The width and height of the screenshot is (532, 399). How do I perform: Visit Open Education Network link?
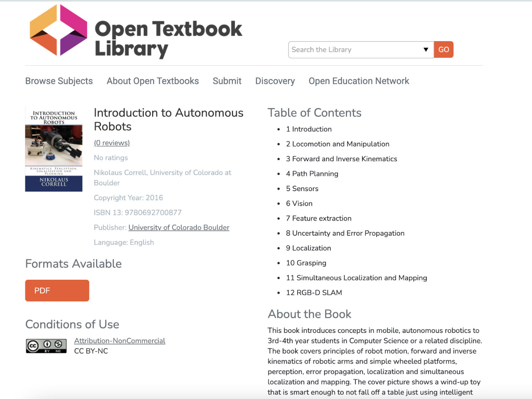359,81
